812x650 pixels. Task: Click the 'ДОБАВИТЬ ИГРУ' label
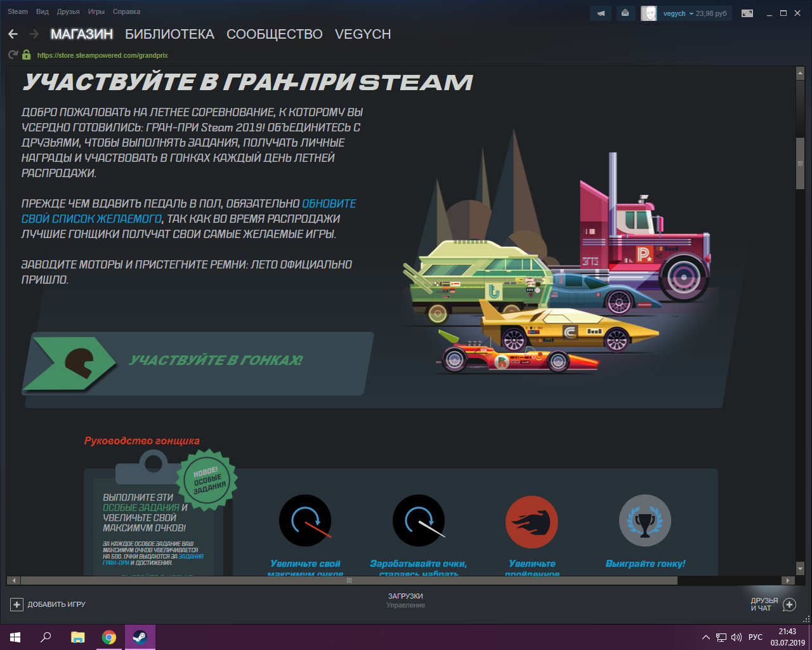point(56,604)
